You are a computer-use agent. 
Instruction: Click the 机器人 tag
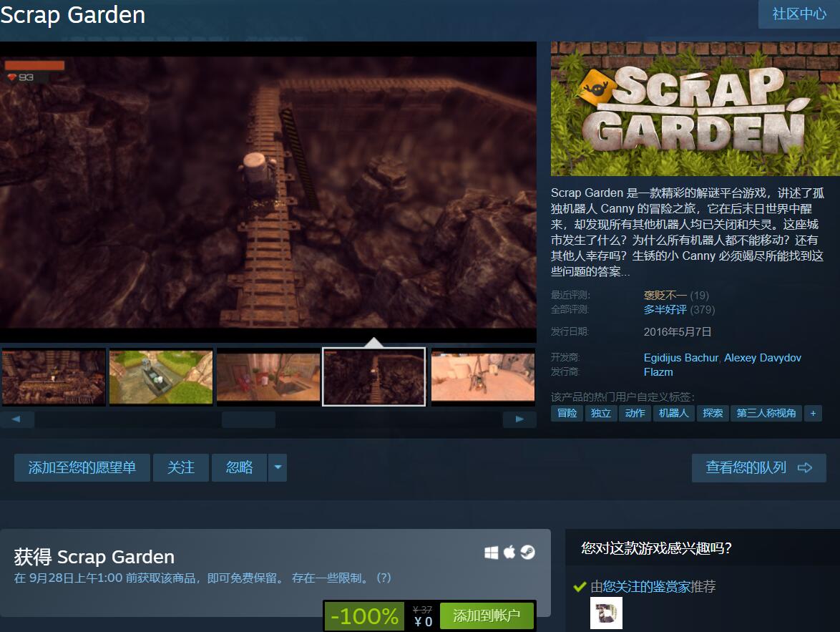click(x=673, y=413)
